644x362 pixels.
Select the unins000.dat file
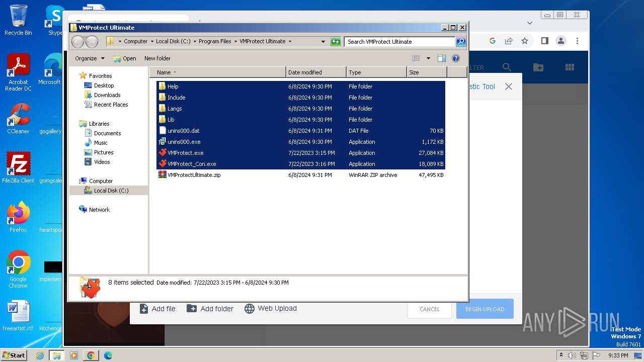[x=301, y=131]
